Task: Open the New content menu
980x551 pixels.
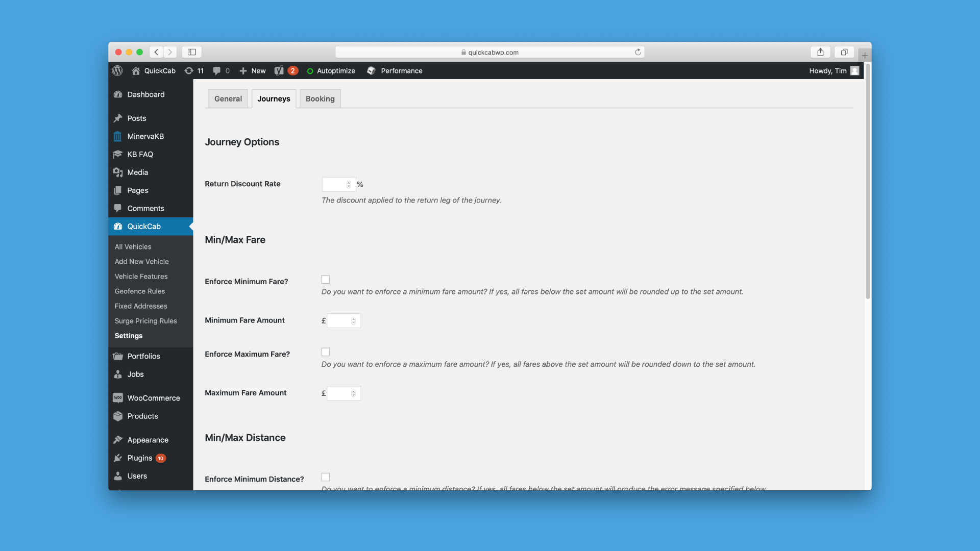Action: coord(253,71)
